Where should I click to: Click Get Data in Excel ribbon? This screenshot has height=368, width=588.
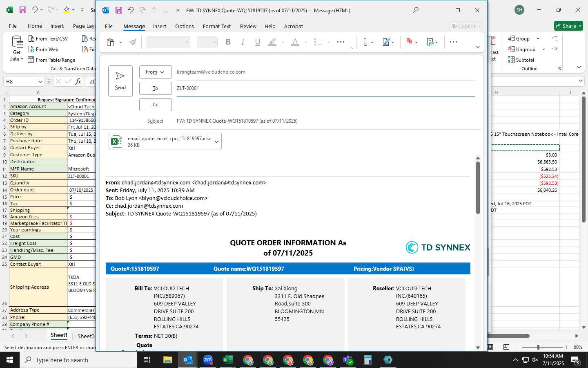[16, 49]
